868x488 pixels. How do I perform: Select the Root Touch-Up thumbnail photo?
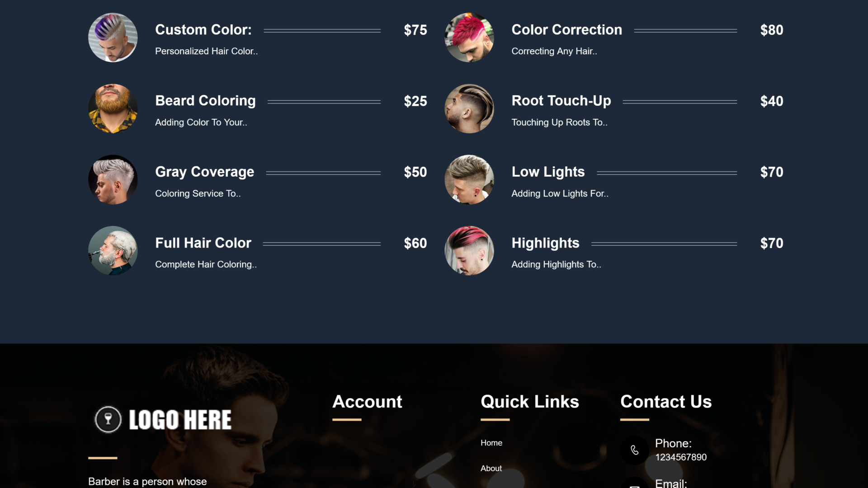point(469,108)
